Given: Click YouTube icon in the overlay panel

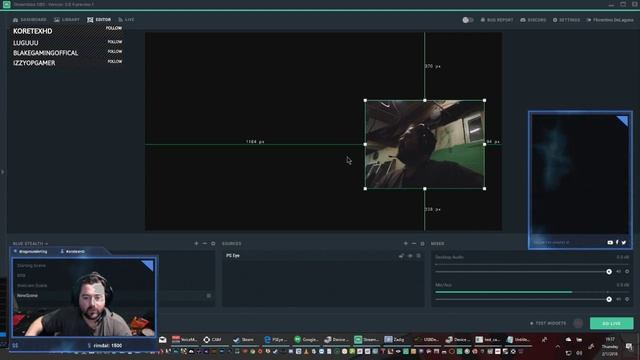Looking at the screenshot, I should 610,242.
